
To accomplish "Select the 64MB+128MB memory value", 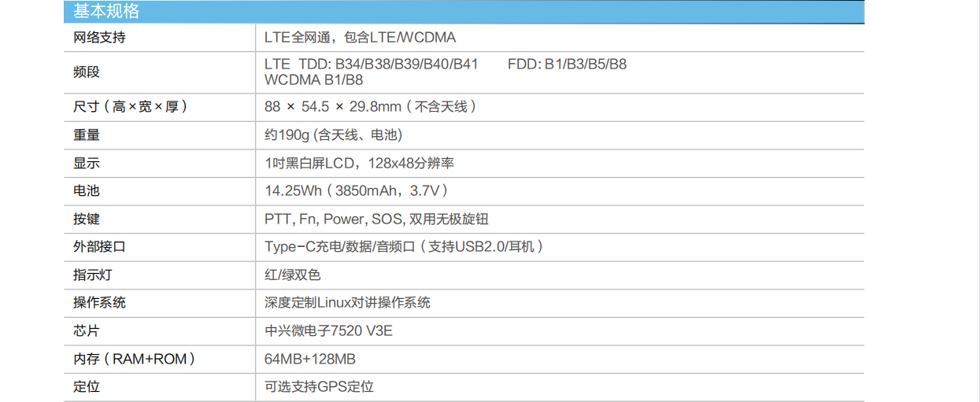I will point(310,360).
